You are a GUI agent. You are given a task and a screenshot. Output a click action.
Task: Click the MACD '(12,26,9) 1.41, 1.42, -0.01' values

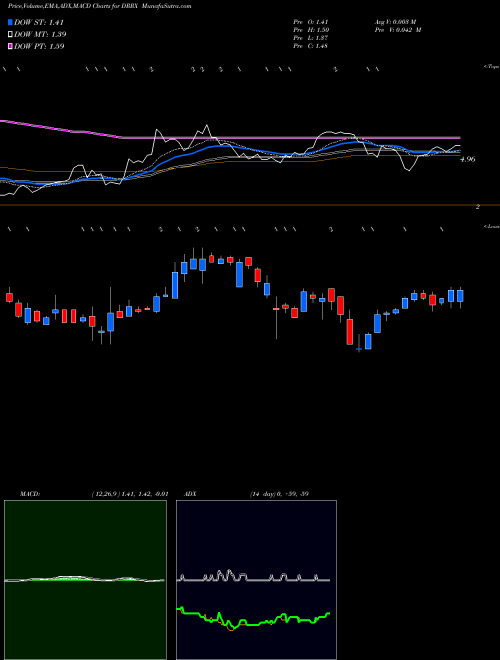(x=130, y=494)
